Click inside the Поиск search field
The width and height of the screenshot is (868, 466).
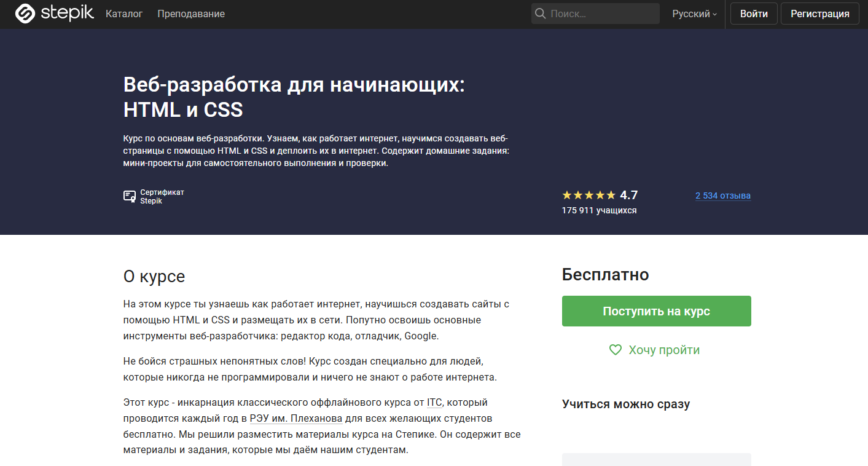[596, 13]
